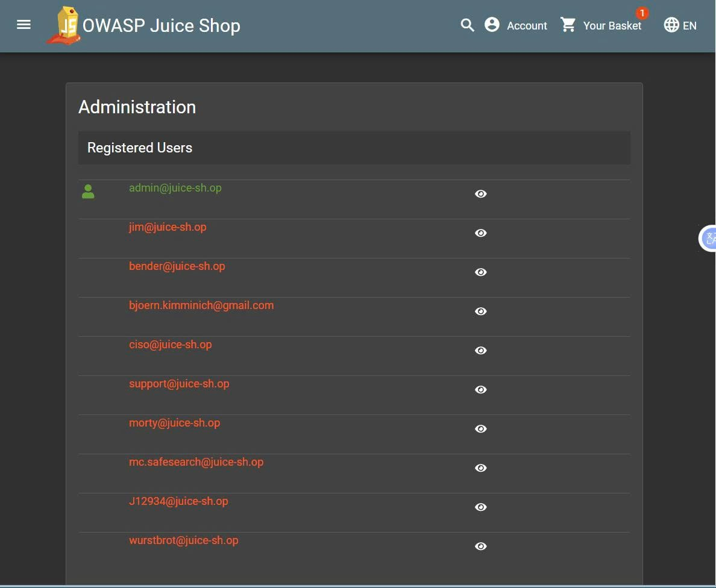Screen dimensions: 716x588
Task: Click the globe language icon
Action: click(671, 25)
